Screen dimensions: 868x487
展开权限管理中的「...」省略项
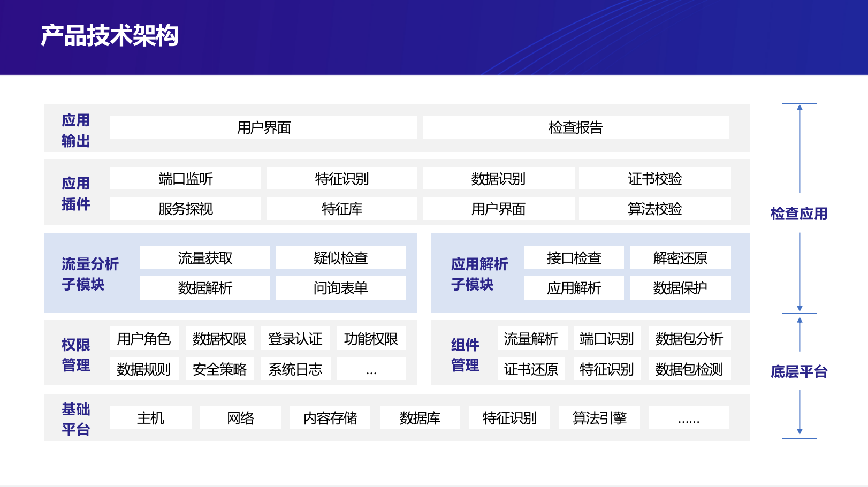[372, 369]
